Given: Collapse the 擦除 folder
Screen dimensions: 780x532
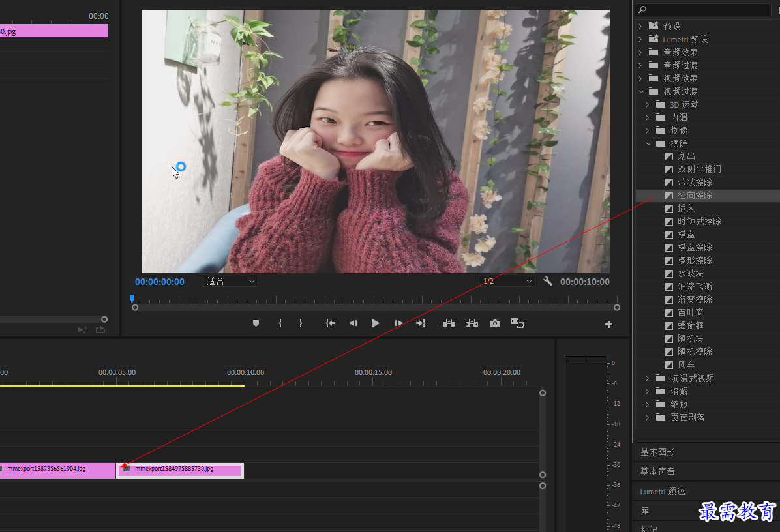Looking at the screenshot, I should pos(648,143).
